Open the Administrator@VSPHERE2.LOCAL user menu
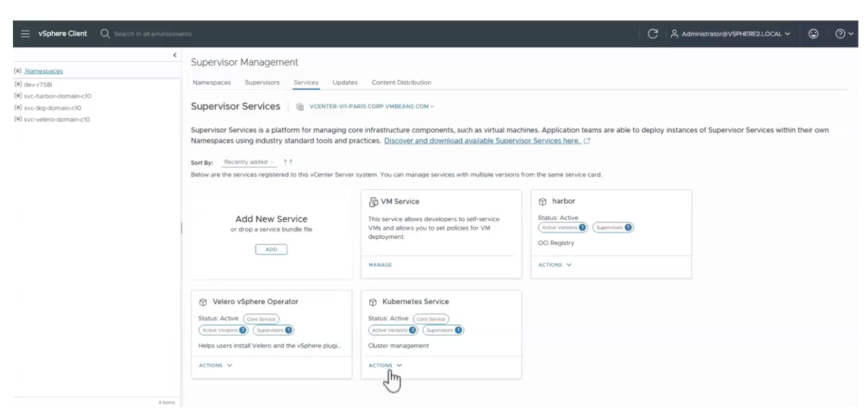 730,34
